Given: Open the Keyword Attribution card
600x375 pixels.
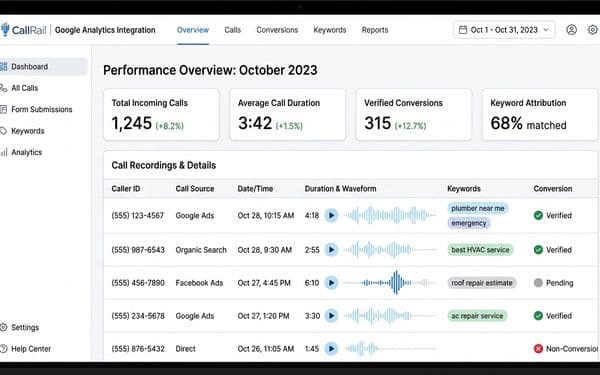Looking at the screenshot, I should 540,115.
